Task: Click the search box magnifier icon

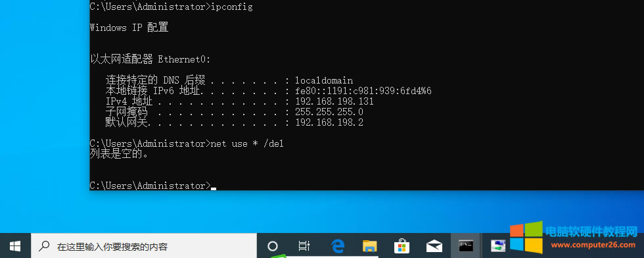Action: tap(44, 246)
